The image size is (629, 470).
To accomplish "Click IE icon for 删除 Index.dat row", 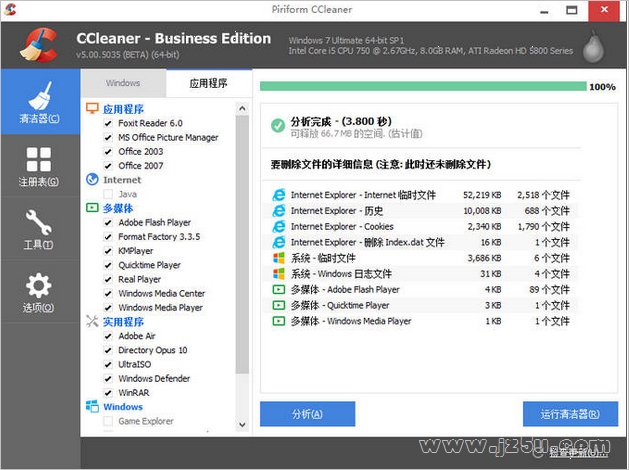I will (278, 242).
